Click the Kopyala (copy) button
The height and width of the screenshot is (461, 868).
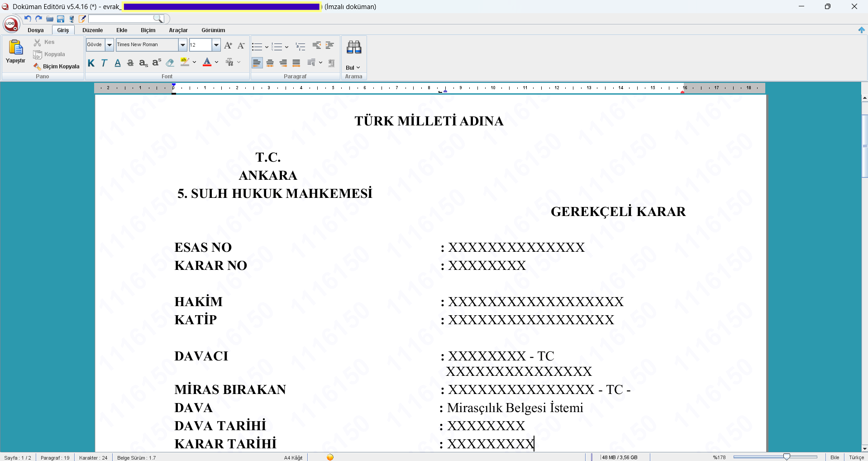49,54
